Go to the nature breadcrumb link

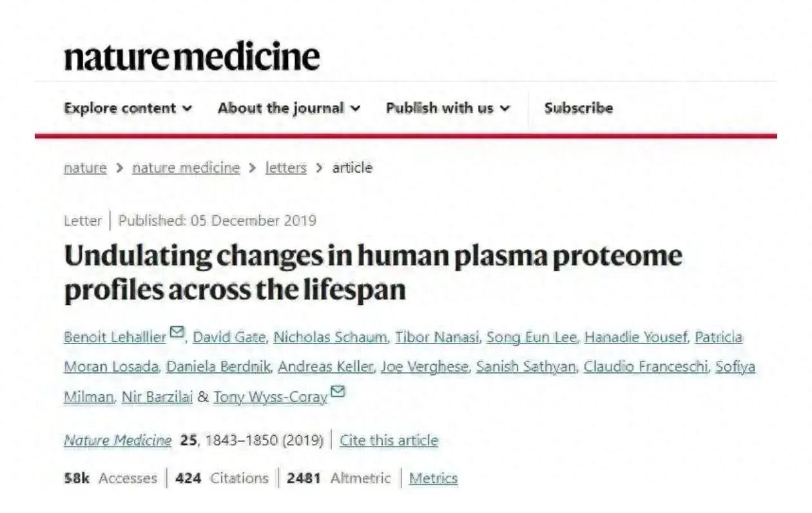[x=85, y=168]
